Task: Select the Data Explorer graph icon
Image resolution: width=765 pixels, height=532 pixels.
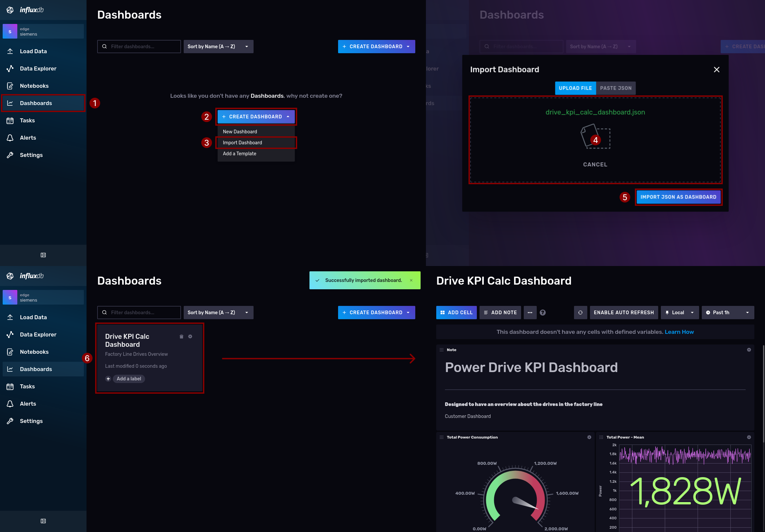Action: 10,68
